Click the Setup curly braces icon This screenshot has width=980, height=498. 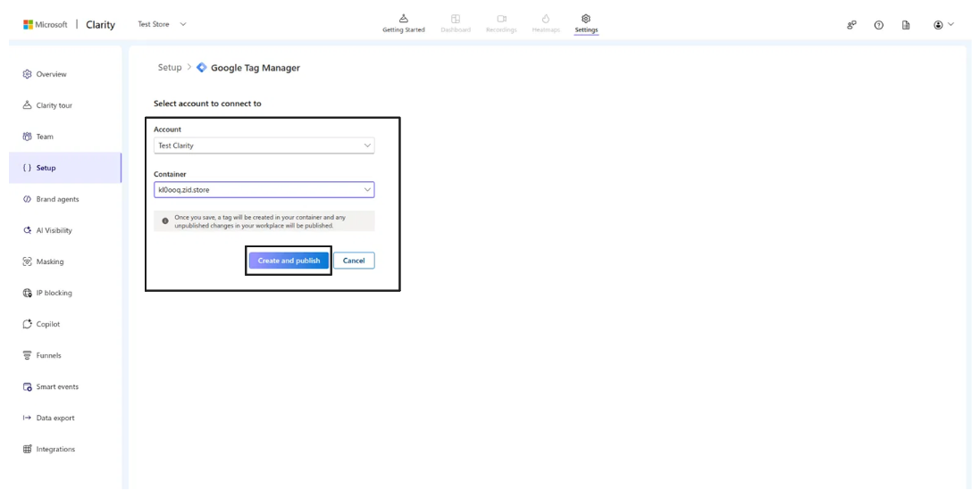[x=27, y=168]
